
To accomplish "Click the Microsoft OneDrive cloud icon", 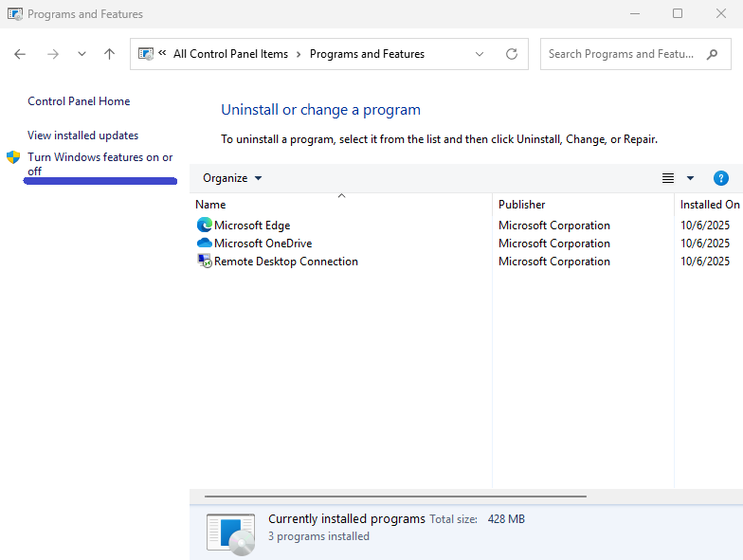I will pyautogui.click(x=204, y=244).
